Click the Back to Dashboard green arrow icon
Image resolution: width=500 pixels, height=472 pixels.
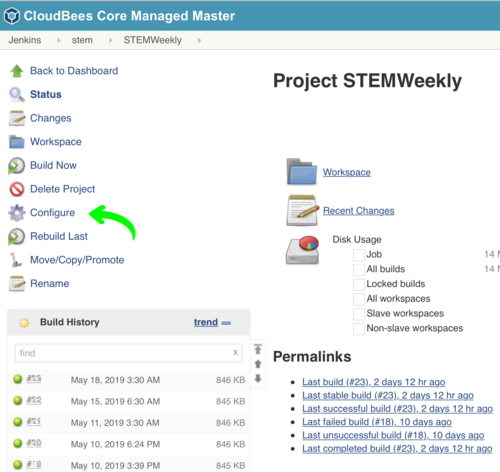[17, 71]
